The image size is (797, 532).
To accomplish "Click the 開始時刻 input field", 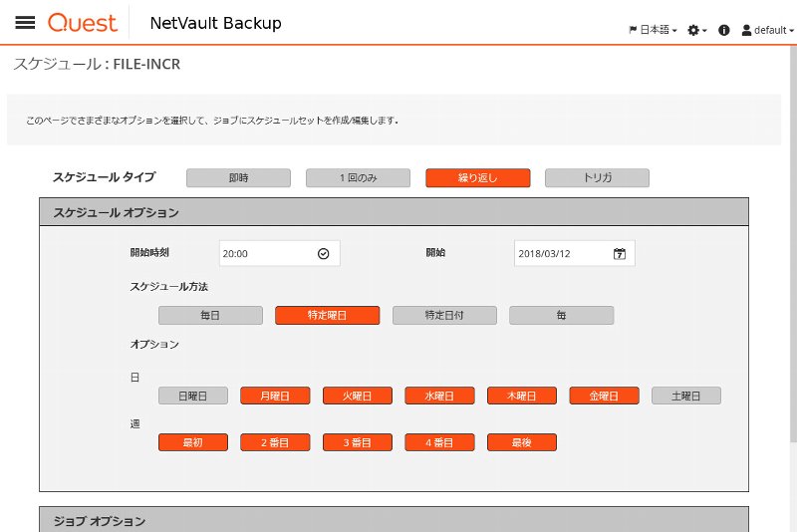I will 280,254.
